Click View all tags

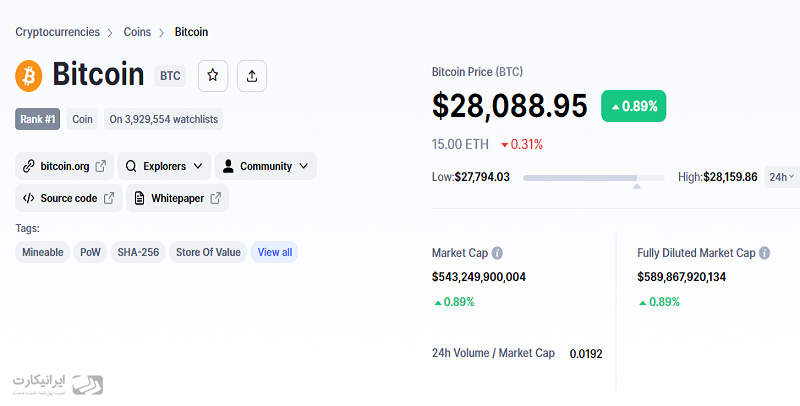coord(275,252)
